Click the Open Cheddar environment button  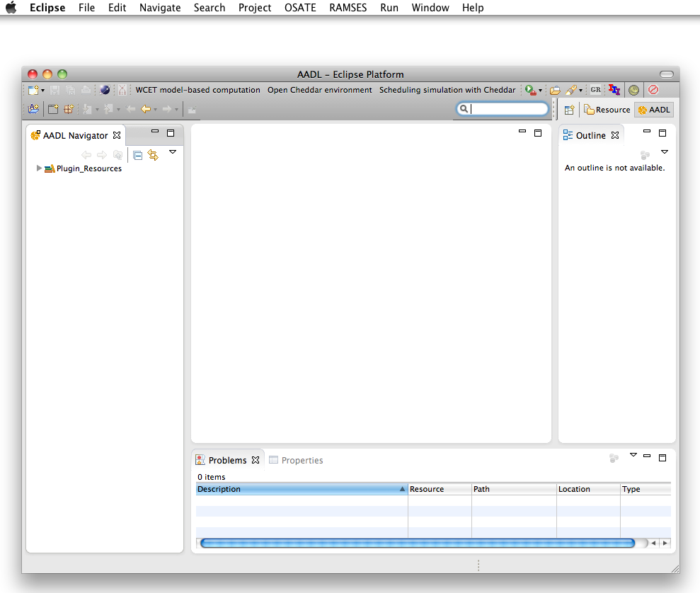pyautogui.click(x=319, y=90)
